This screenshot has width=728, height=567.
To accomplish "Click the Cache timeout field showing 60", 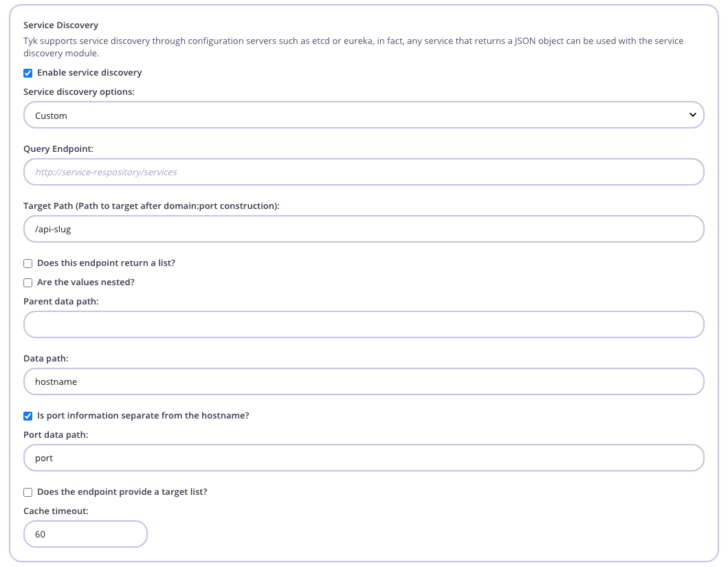I will click(x=85, y=533).
